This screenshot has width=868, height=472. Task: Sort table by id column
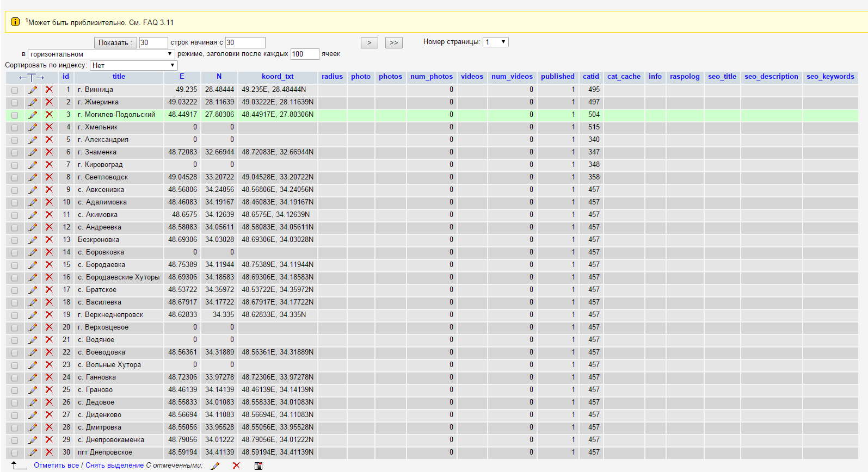click(66, 77)
